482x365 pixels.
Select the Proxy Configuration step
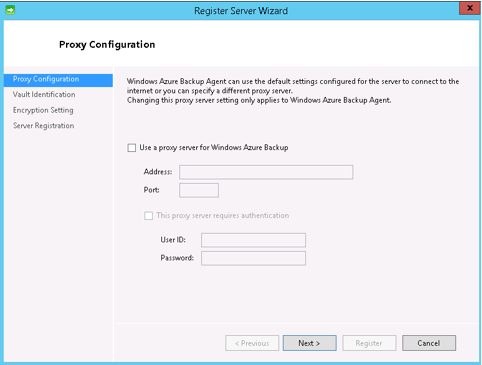(x=58, y=80)
